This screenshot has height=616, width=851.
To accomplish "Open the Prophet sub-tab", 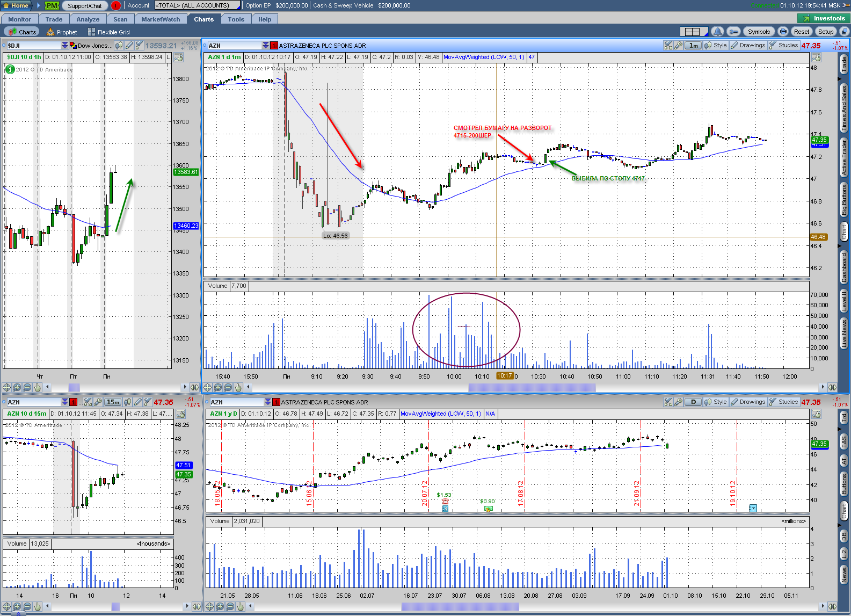I will (x=62, y=32).
